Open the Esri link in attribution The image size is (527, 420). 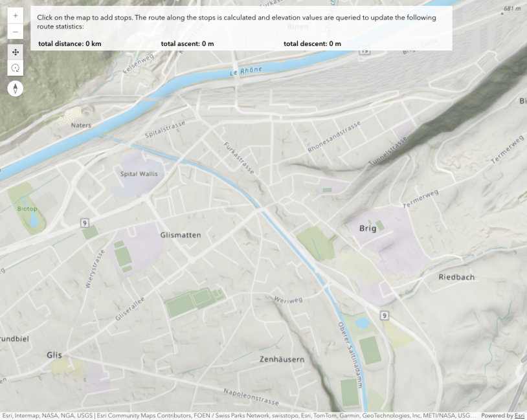coord(519,415)
